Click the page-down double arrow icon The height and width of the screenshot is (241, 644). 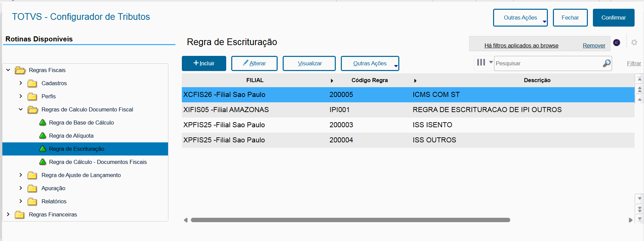tap(639, 209)
